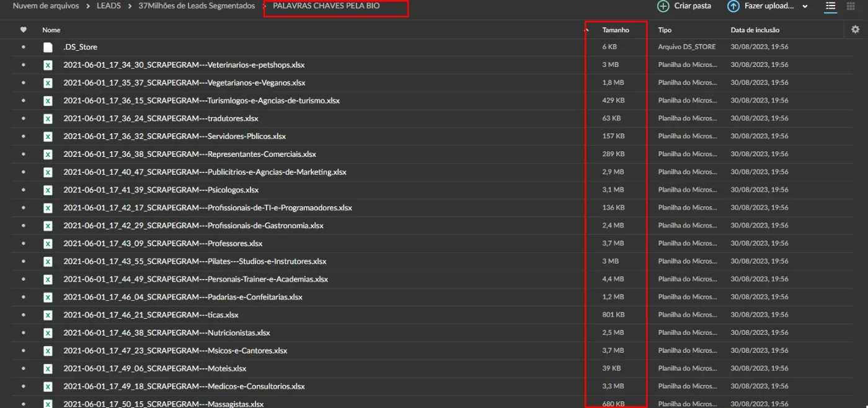Image resolution: width=868 pixels, height=408 pixels.
Task: Sort by Nome column header
Action: 51,30
